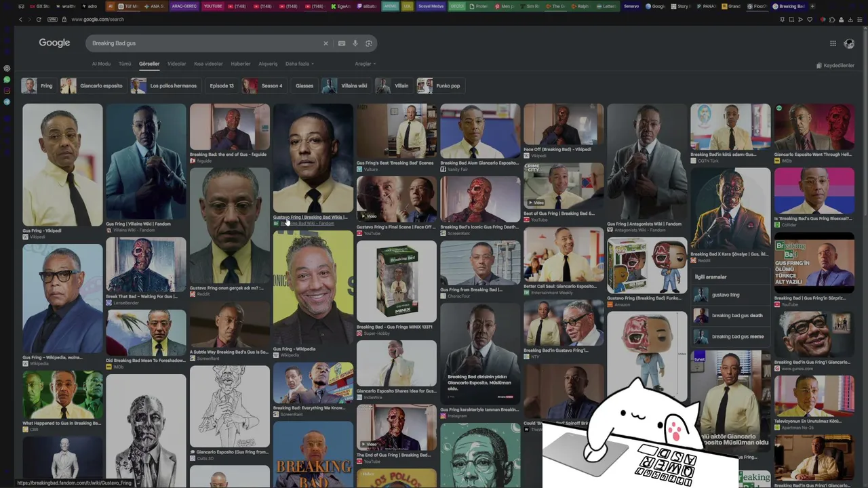Open the 'Gus Fring - Wikipedia' smiling photo

313,288
